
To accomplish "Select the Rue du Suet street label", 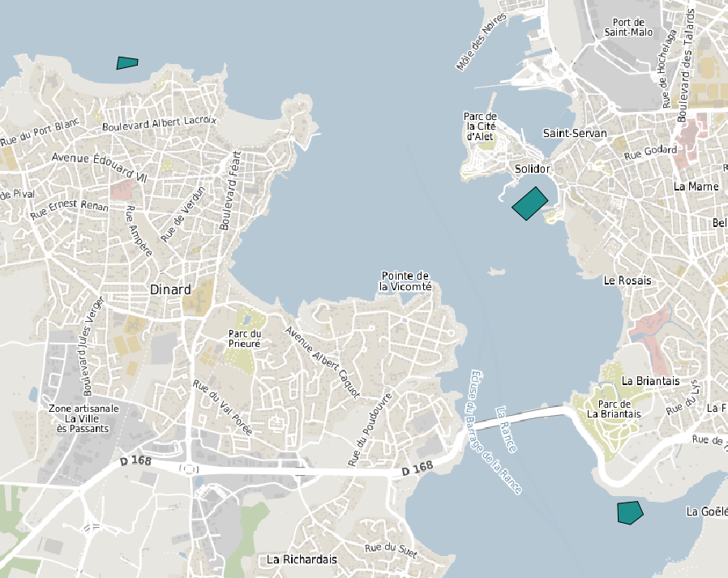I will [x=390, y=549].
